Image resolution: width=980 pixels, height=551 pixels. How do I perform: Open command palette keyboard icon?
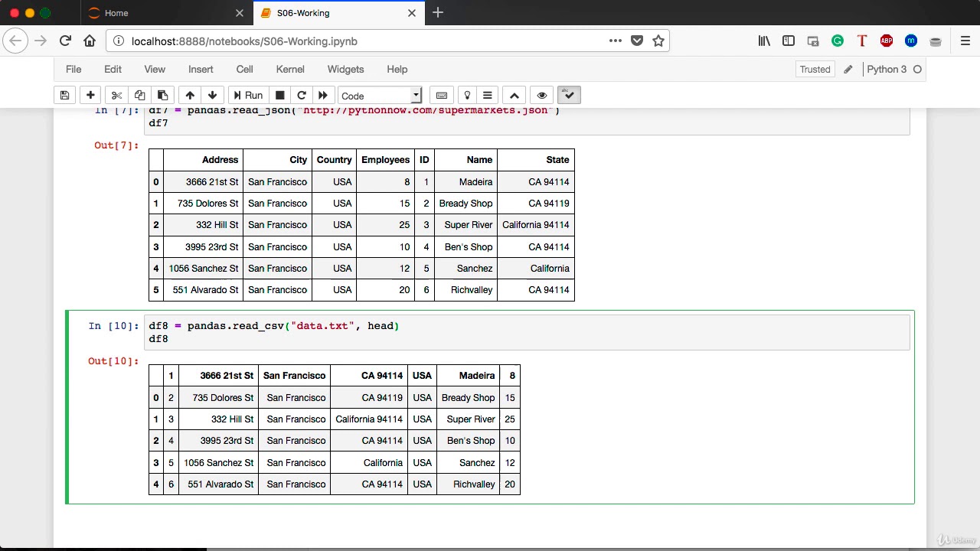(x=442, y=96)
